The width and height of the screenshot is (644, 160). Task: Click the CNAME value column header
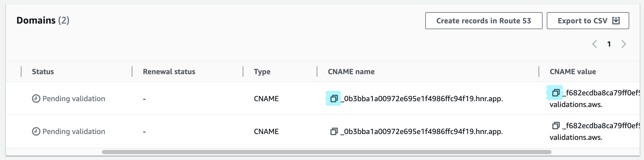[x=573, y=72]
